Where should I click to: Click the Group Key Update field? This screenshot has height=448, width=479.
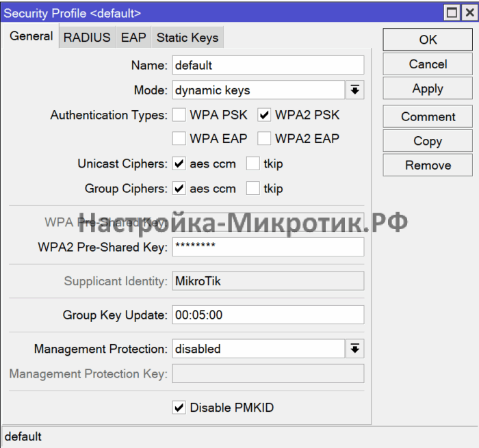tap(268, 315)
